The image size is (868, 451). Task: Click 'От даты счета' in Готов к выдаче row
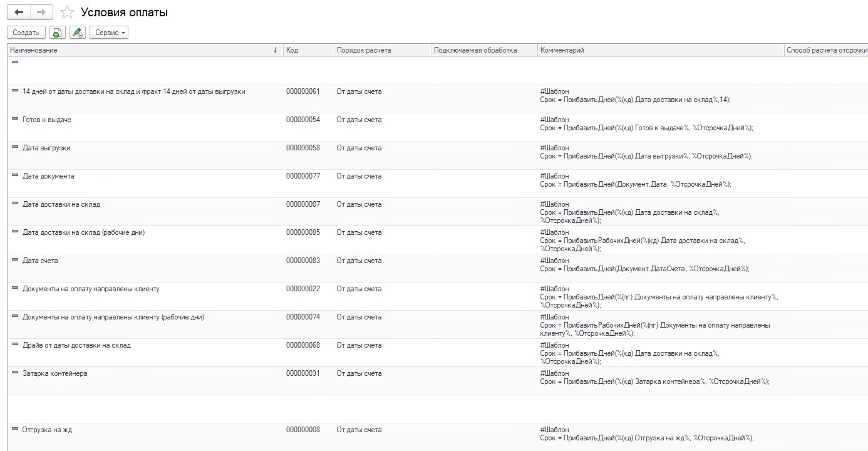(x=359, y=120)
